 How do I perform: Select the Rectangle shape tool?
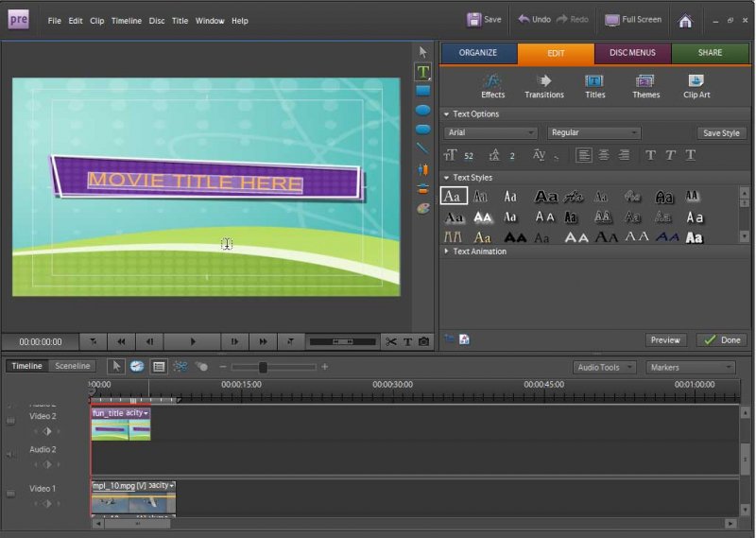coord(422,91)
